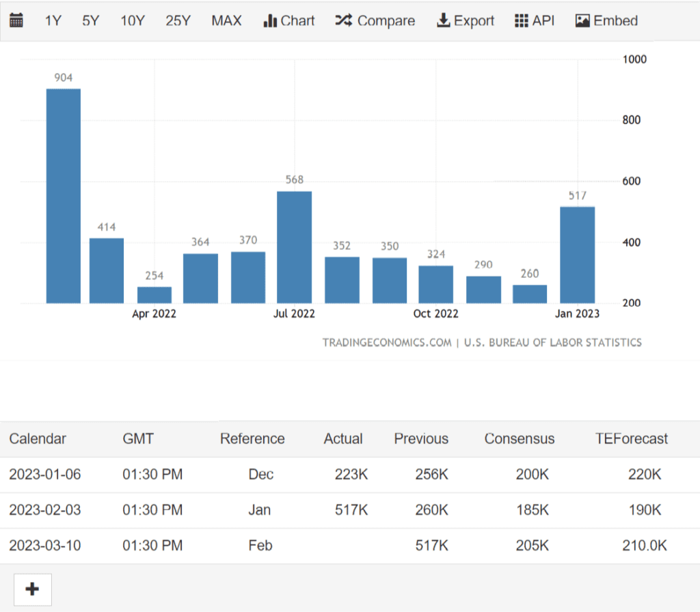This screenshot has height=612, width=700.
Task: Click the Jan reference cell
Action: pyautogui.click(x=259, y=510)
